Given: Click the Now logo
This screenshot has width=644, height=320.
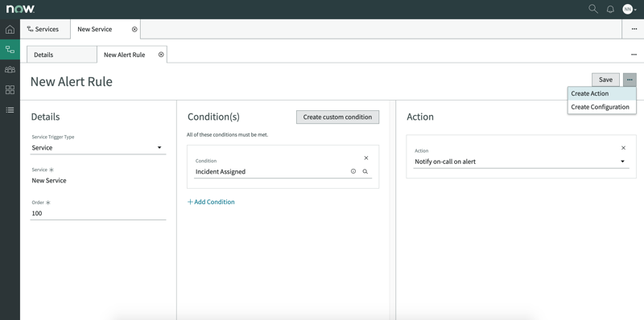Looking at the screenshot, I should pyautogui.click(x=20, y=9).
